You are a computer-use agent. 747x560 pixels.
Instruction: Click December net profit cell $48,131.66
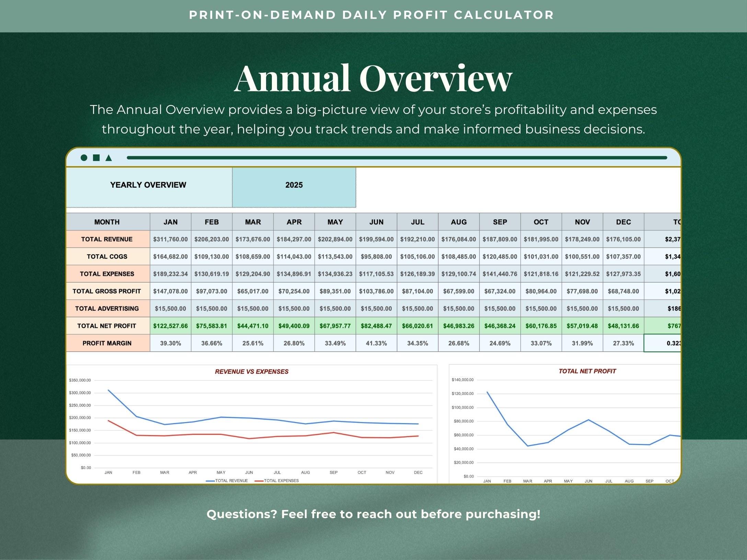click(x=623, y=326)
